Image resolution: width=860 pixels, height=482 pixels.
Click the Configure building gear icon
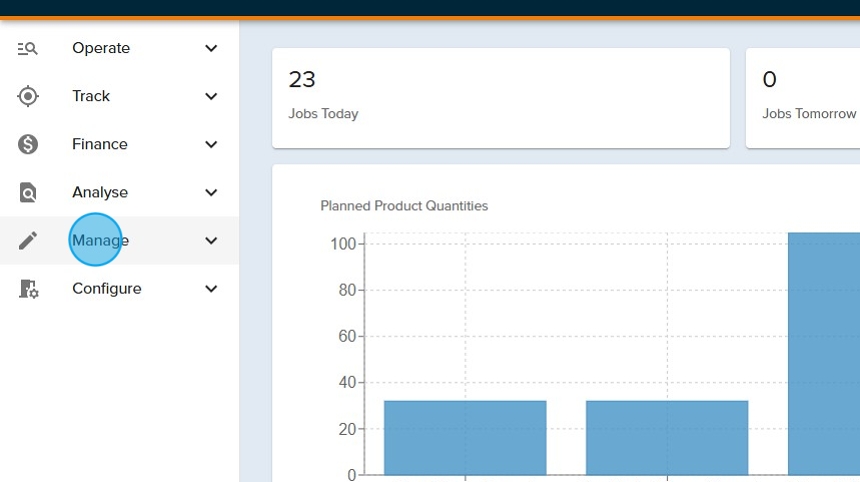click(x=28, y=289)
